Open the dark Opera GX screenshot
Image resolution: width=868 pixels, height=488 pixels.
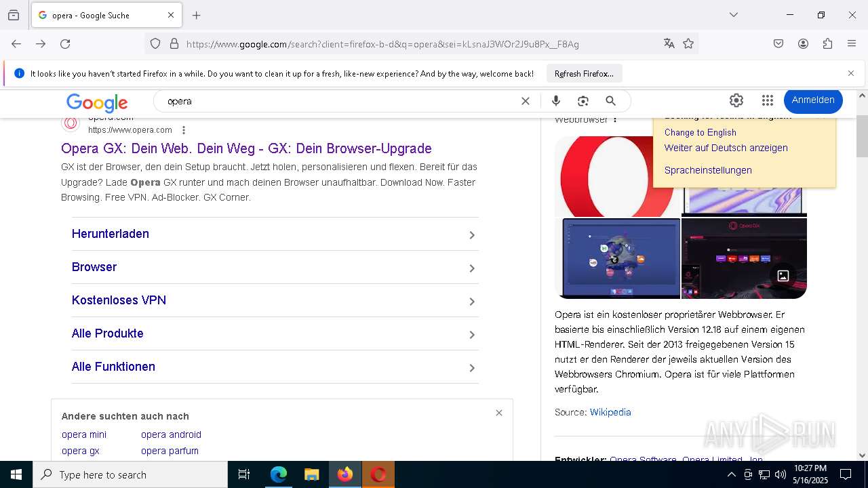click(744, 258)
